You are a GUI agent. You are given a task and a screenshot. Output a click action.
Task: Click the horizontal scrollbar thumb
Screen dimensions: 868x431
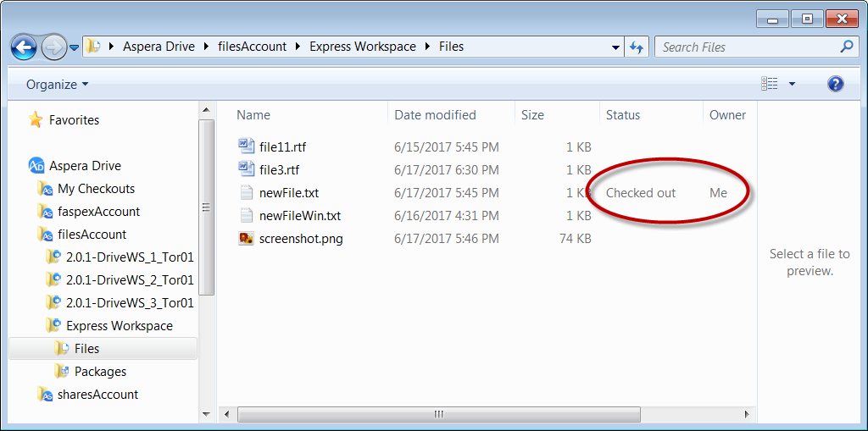click(439, 414)
